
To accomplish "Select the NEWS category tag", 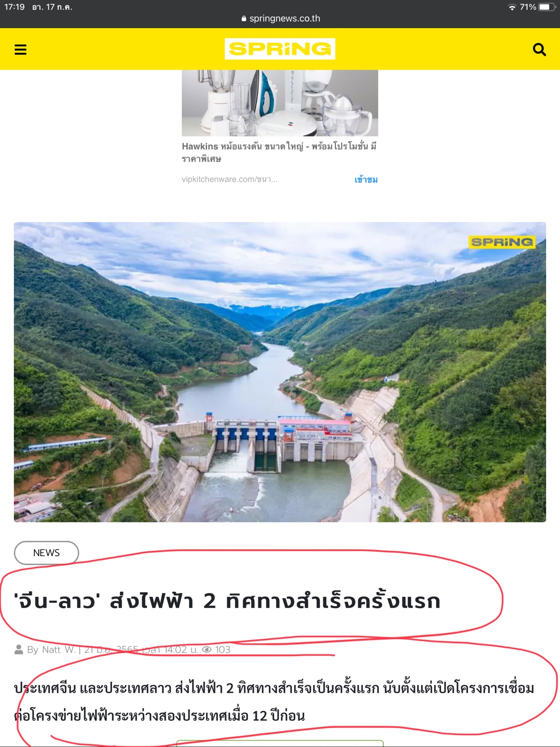I will (x=46, y=553).
